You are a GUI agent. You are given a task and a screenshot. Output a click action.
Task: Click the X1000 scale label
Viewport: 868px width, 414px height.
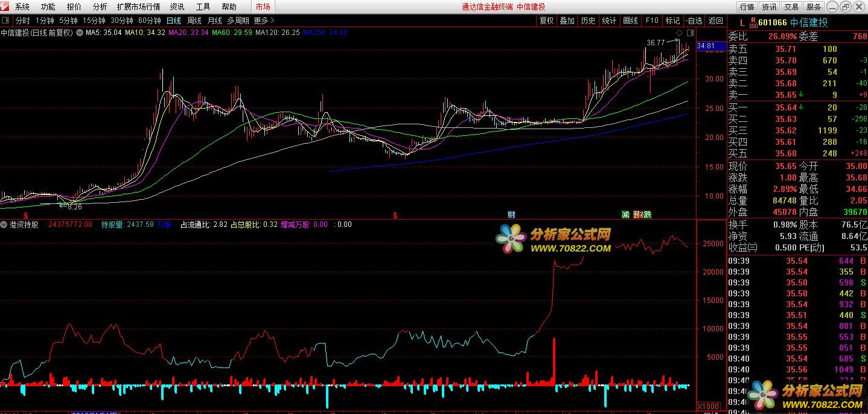[x=709, y=406]
